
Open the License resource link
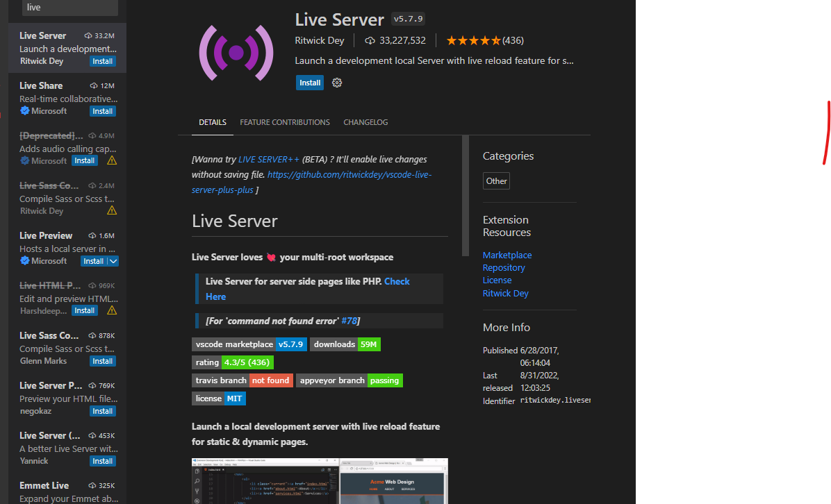coord(497,280)
